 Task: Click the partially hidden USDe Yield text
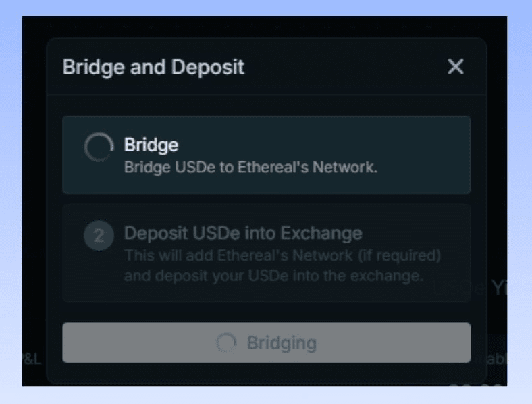(498, 288)
